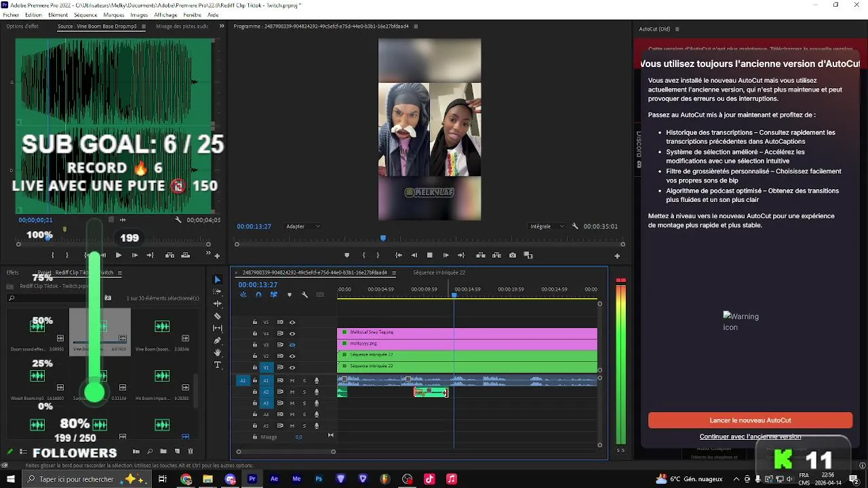
Task: Open the timeline wrench display settings
Action: pos(304,295)
